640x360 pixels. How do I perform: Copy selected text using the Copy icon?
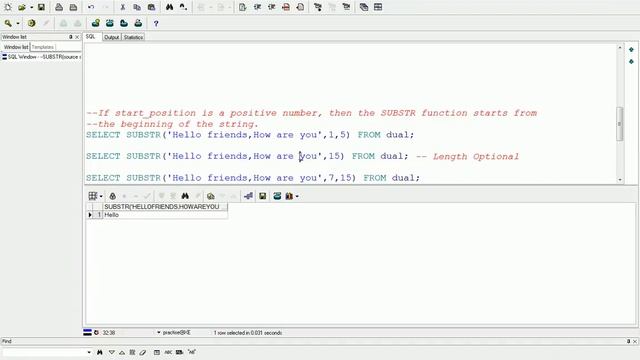point(137,7)
